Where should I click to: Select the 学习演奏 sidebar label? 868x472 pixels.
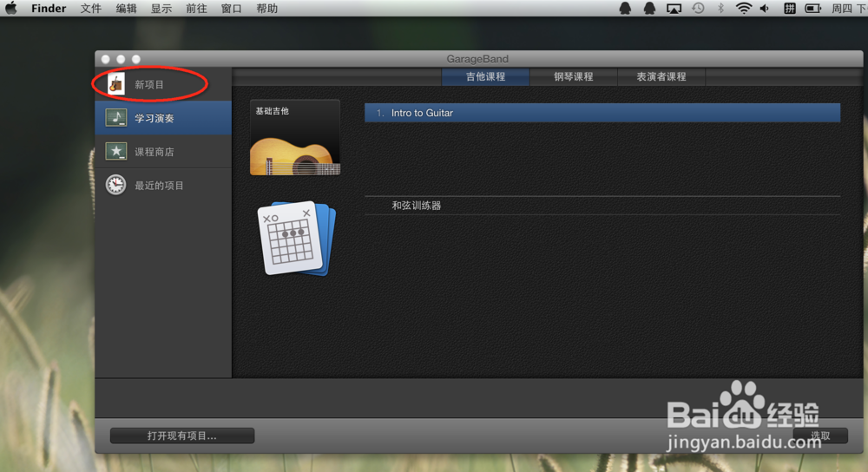pos(155,118)
